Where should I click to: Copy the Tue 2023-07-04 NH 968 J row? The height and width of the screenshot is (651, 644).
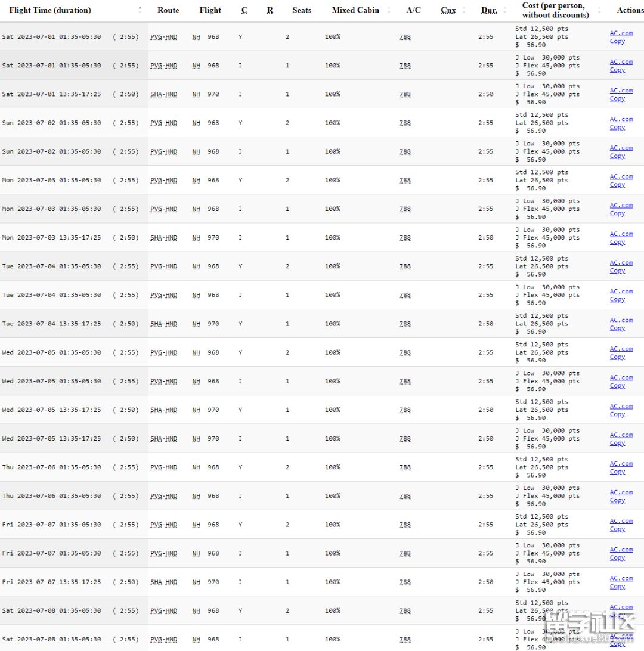pos(617,299)
